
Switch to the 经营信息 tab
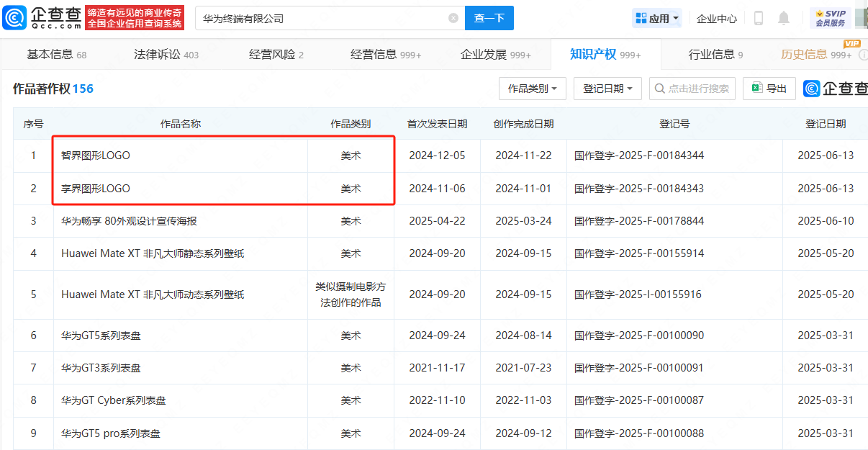386,55
